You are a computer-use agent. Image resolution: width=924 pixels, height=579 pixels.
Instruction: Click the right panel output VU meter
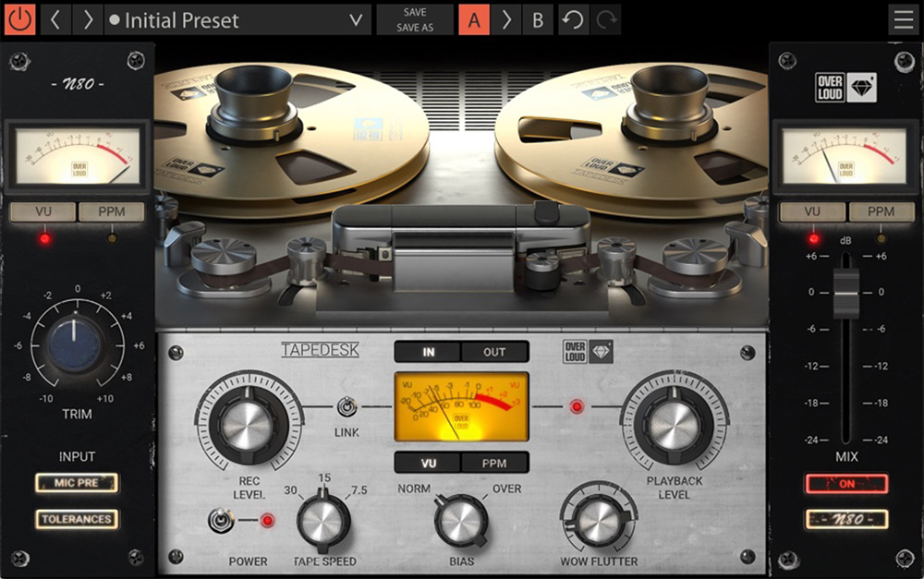pyautogui.click(x=844, y=156)
